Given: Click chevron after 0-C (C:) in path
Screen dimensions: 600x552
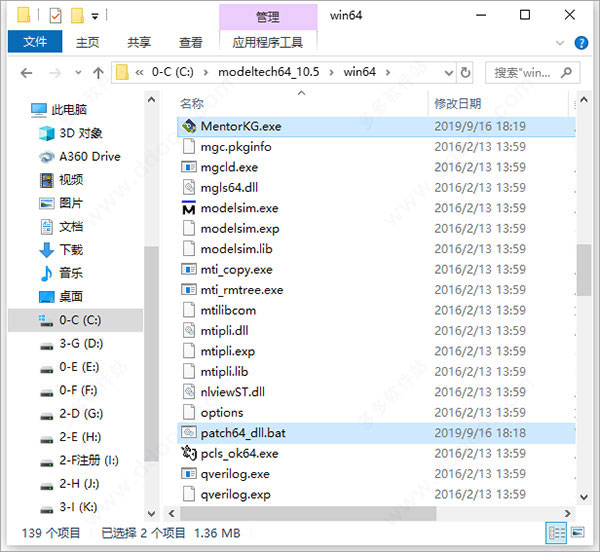Looking at the screenshot, I should tap(206, 72).
